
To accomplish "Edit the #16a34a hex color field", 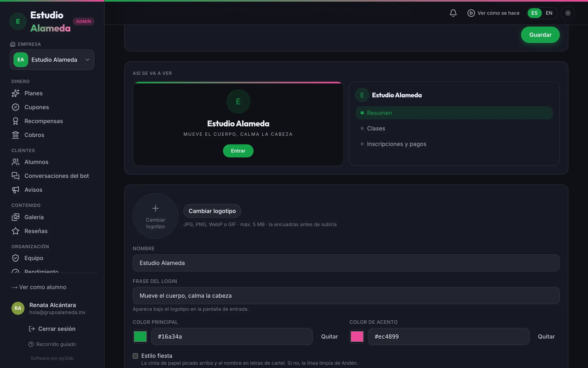I will (x=232, y=337).
